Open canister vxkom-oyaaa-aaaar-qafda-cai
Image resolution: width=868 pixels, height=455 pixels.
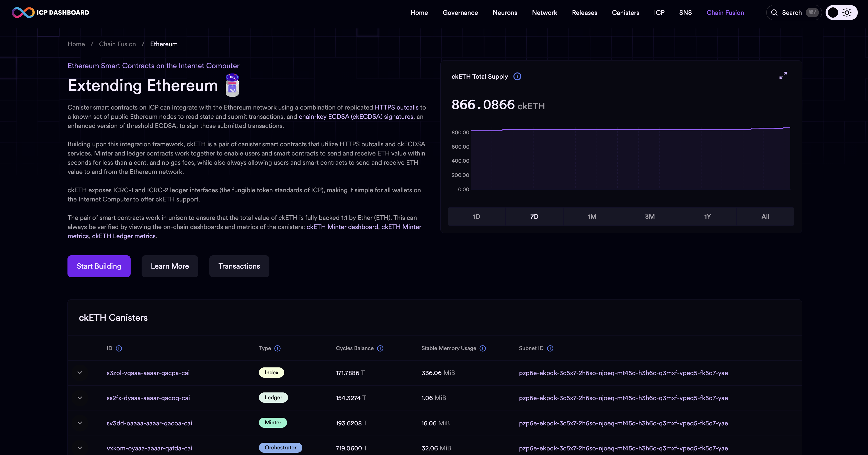tap(149, 448)
